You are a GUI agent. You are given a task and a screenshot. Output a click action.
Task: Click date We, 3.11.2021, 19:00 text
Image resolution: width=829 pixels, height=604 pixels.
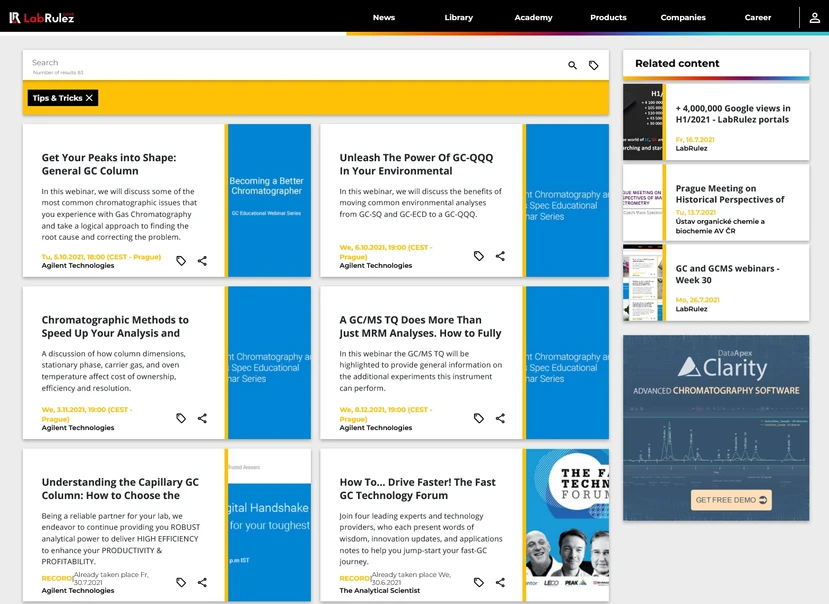[87, 414]
